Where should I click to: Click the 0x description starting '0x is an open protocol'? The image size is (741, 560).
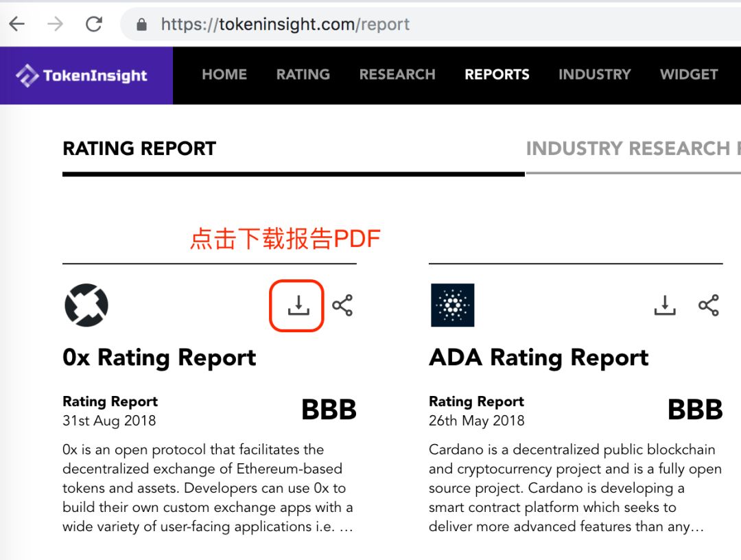[208, 488]
